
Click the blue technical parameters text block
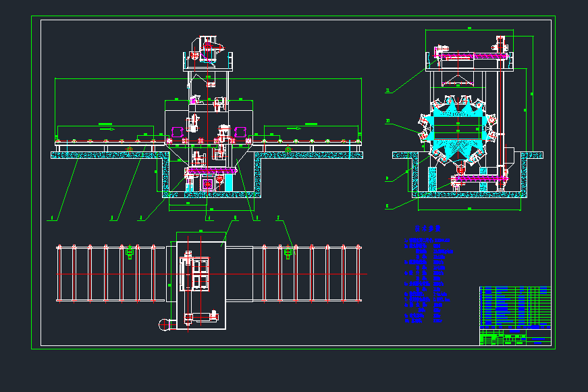coord(427,277)
